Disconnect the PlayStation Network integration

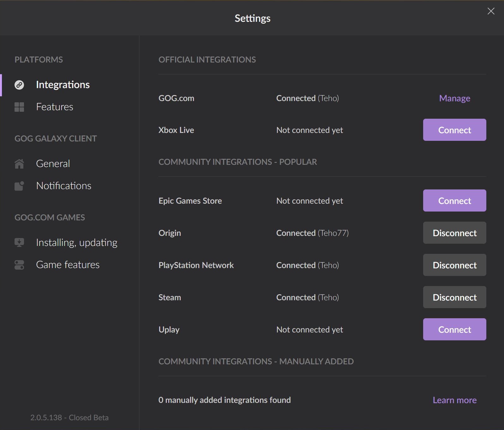[x=455, y=265]
